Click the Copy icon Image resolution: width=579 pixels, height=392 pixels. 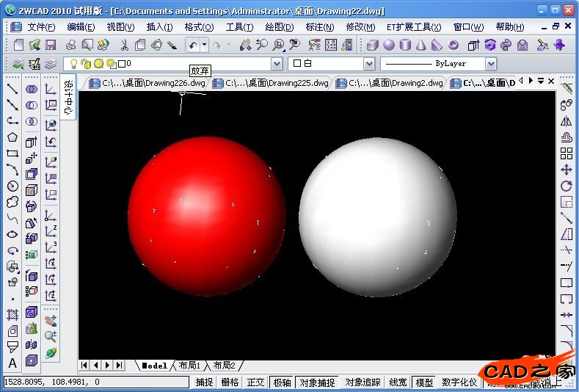tap(140, 45)
